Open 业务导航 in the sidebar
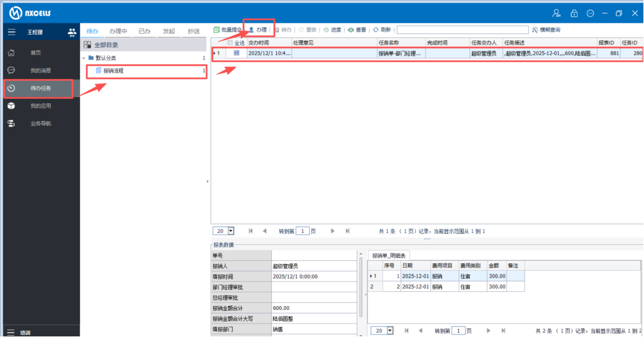Viewport: 644px width, 337px height. pos(40,124)
